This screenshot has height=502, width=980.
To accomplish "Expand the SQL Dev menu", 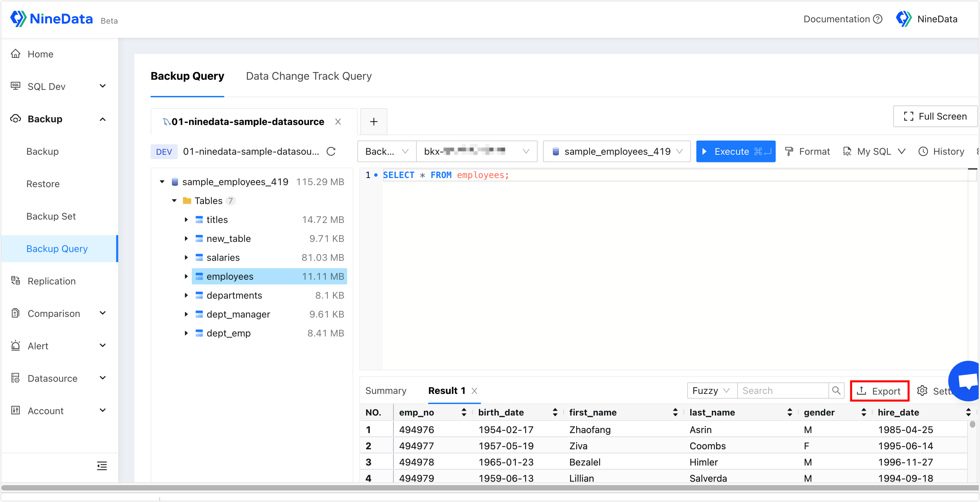I will (x=103, y=86).
